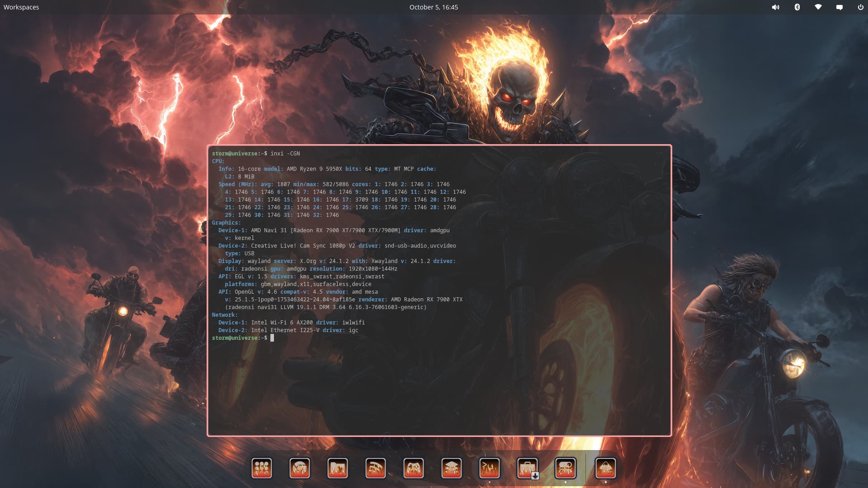
Task: Click the rightmost dock icon after the separator
Action: (x=606, y=468)
